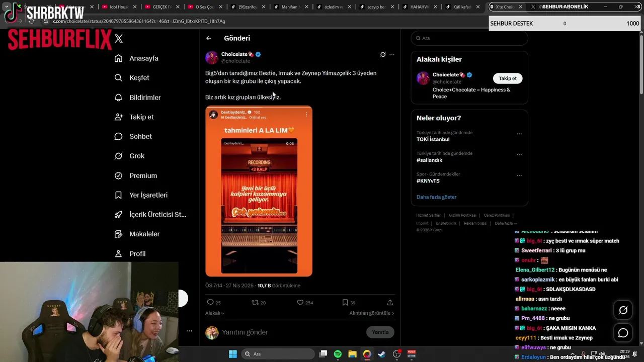Open the floating messages chat bubble button
Screen dimensions: 644x362
(x=623, y=333)
